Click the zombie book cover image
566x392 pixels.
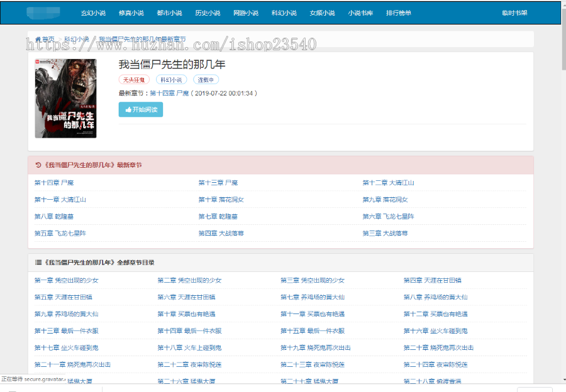66,99
